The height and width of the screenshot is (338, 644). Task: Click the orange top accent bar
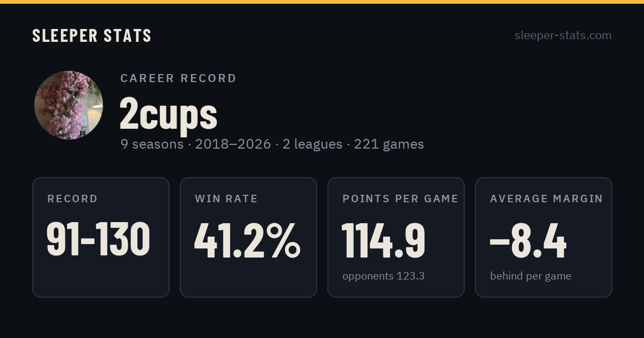tap(322, 2)
